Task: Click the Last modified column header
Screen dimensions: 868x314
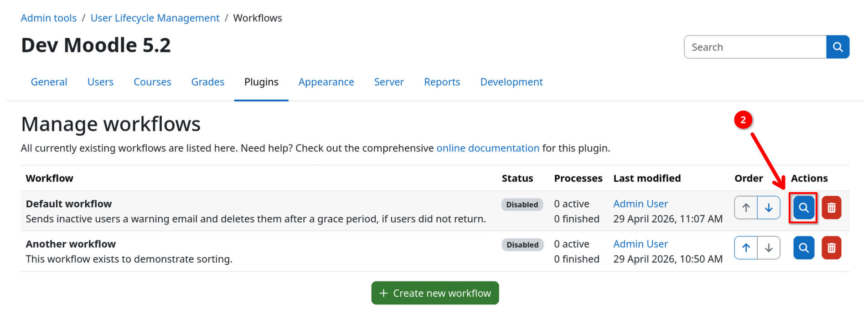Action: pos(647,178)
